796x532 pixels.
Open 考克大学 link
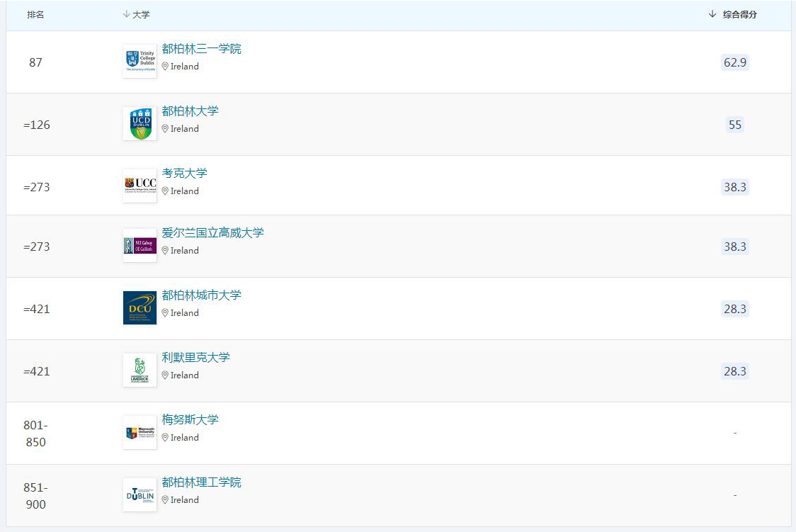tap(184, 174)
